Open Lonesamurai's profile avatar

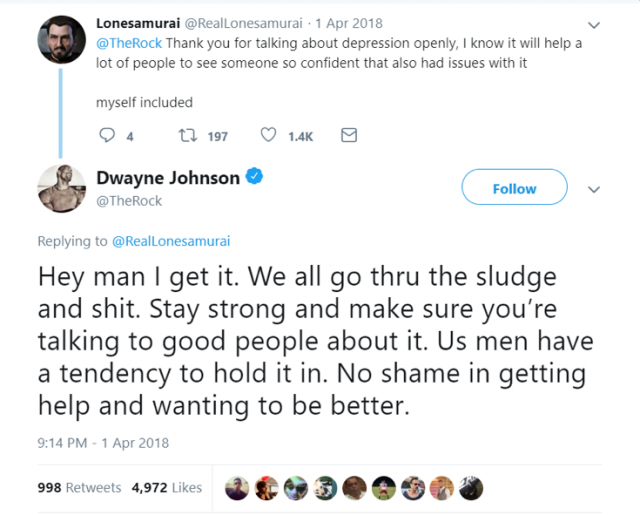61,42
